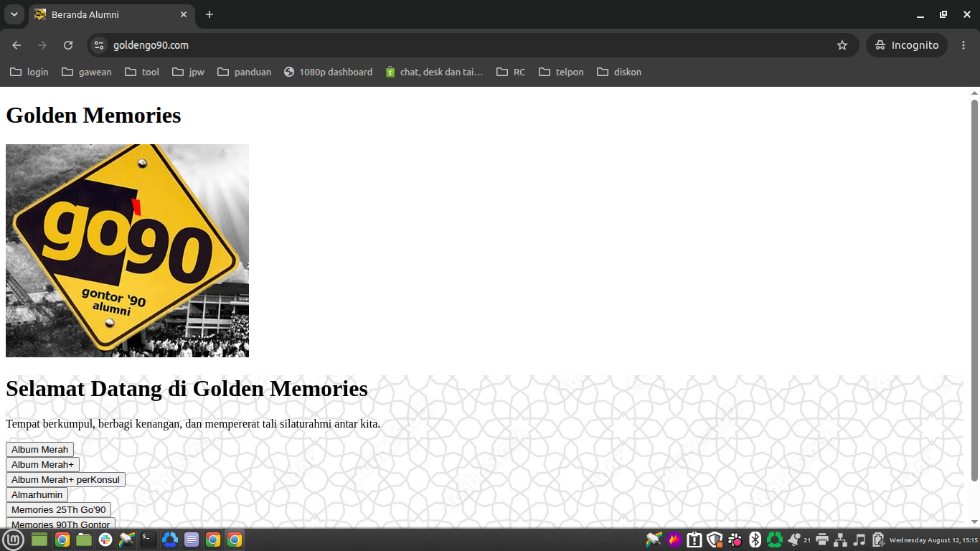
Task: Open a new browser tab
Action: pyautogui.click(x=209, y=14)
